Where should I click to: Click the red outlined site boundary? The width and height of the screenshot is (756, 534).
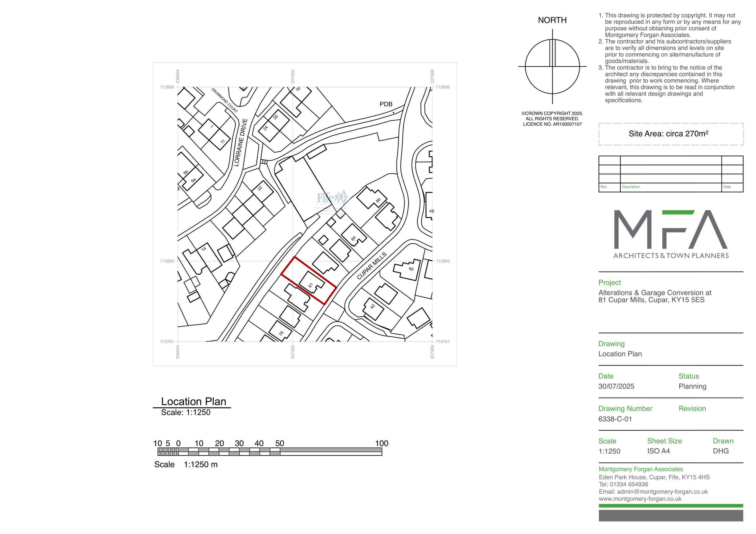pos(309,281)
